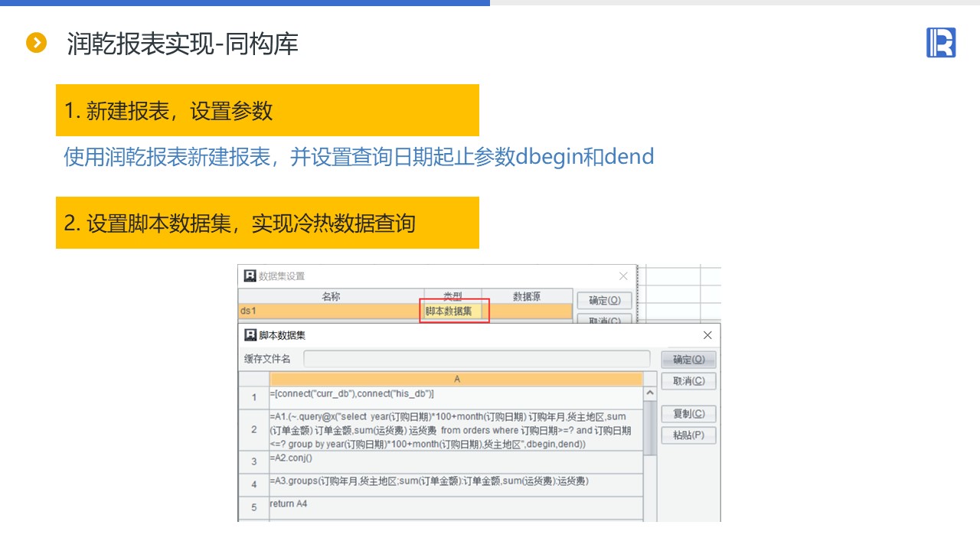Select row number 5 header

point(254,508)
